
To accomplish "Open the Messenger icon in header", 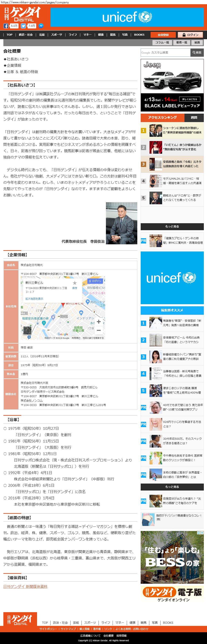I will pos(41,26).
